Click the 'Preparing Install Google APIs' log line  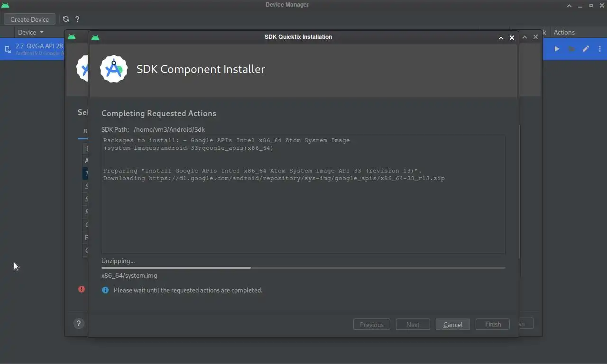point(262,171)
